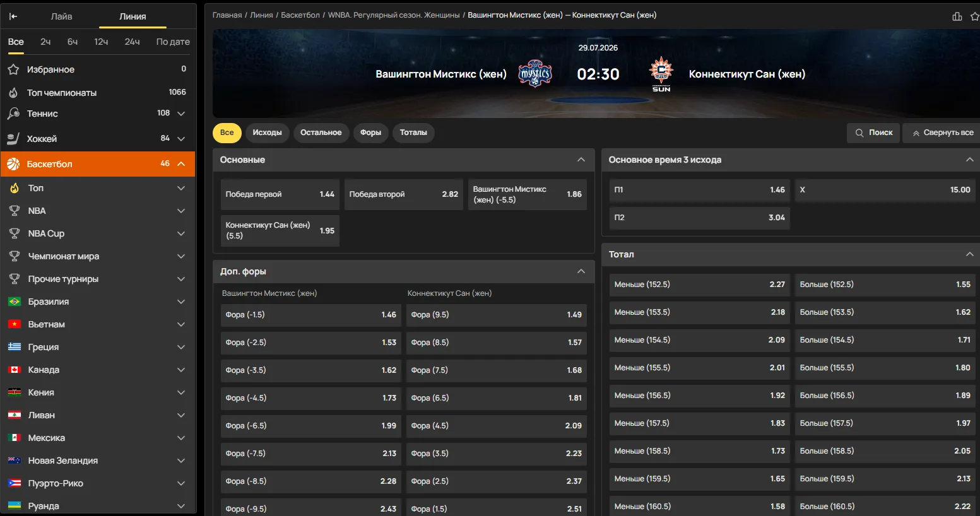This screenshot has height=516, width=980.
Task: Click the flame icon beside Топ under Баскетбол
Action: (x=15, y=188)
